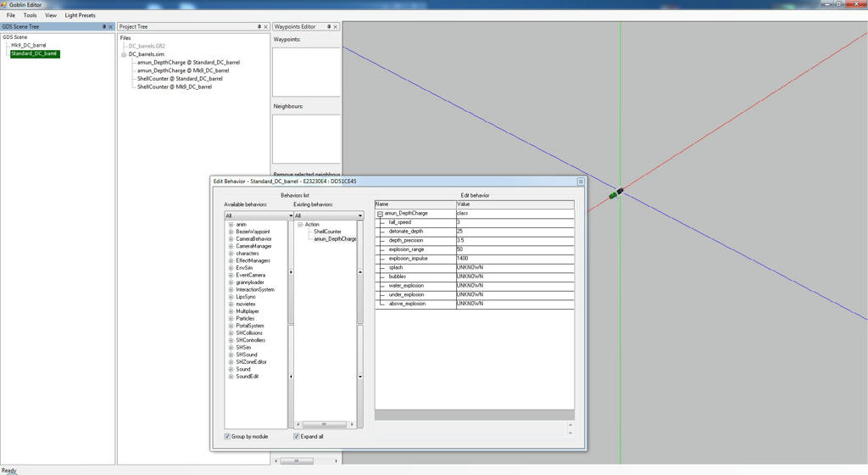The width and height of the screenshot is (868, 475).
Task: Pin the GDS Scene Tree panel
Action: [104, 26]
